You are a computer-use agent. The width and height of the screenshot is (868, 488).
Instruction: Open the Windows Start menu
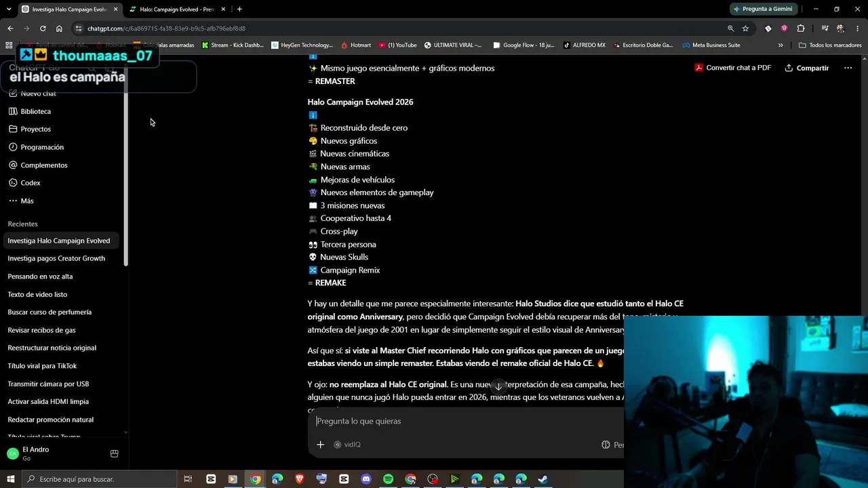[10, 479]
